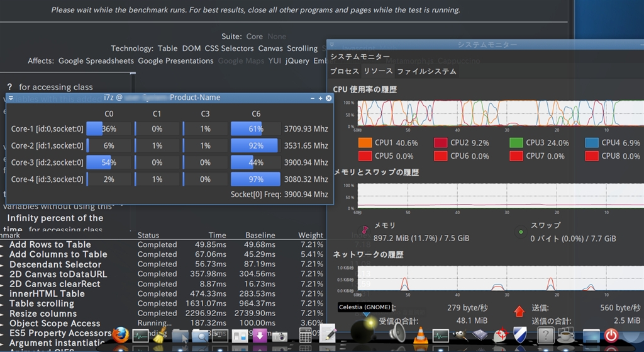Viewport: 644px width, 352px height.
Task: Change the green CPU3 graph color
Action: tap(516, 143)
